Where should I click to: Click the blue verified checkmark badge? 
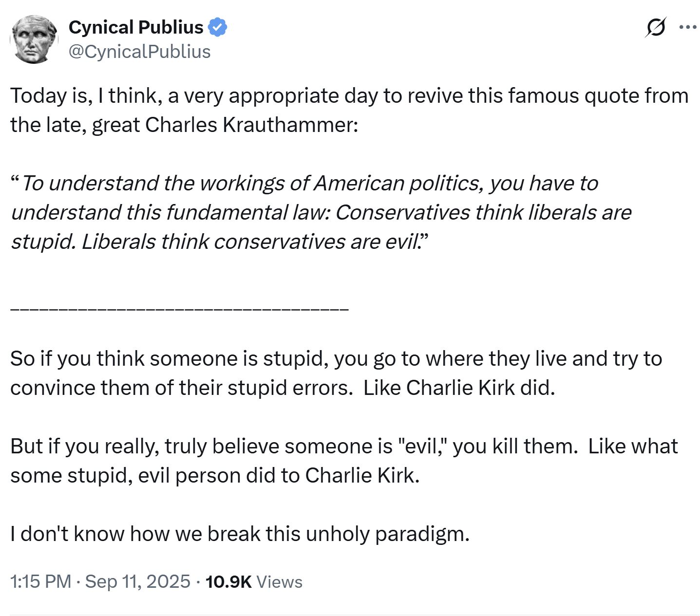[x=218, y=27]
